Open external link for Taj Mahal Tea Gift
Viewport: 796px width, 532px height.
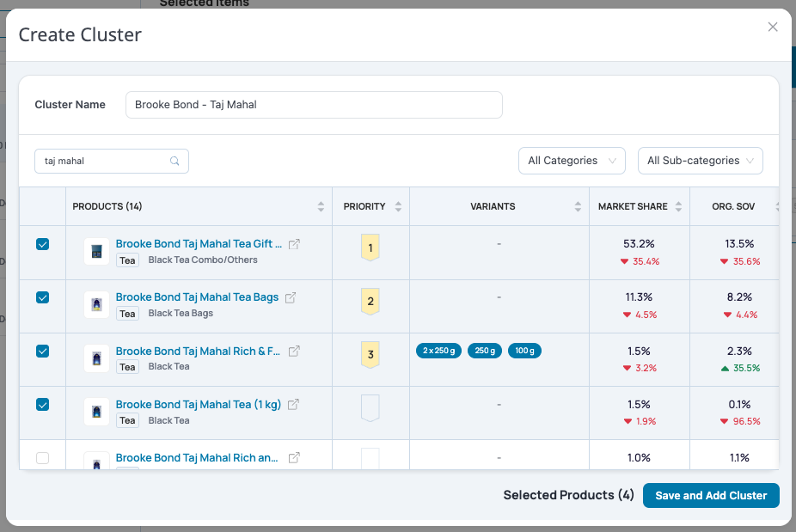click(x=294, y=244)
